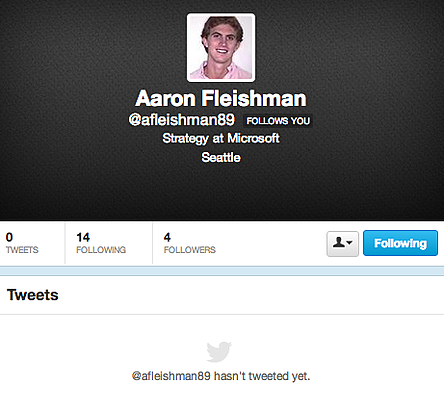Viewport: 444px width, 410px height.
Task: Toggle the blue Following button
Action: click(400, 243)
